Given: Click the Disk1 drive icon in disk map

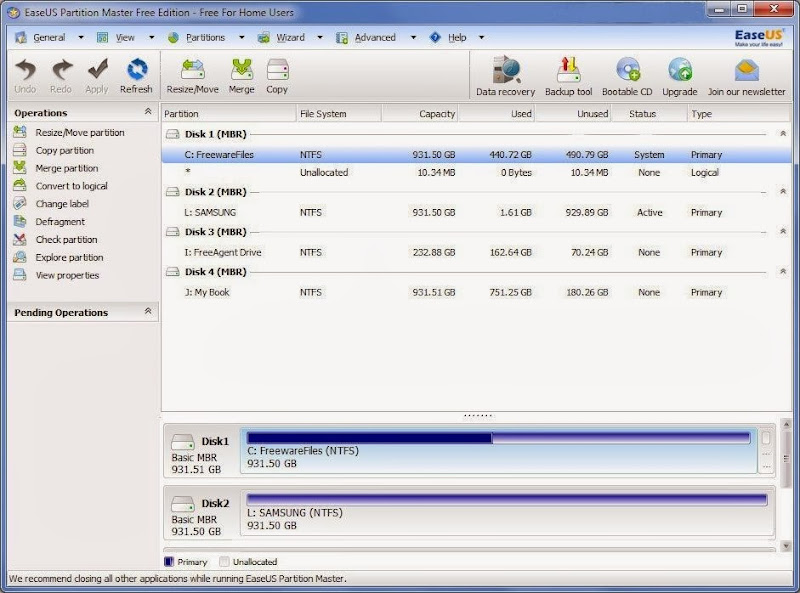Looking at the screenshot, I should tap(183, 441).
